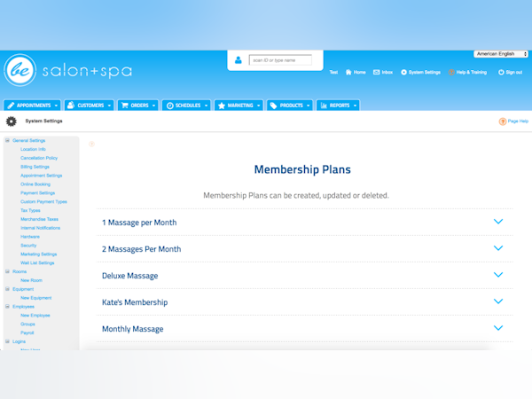Click the be salon+spa logo

tap(68, 70)
